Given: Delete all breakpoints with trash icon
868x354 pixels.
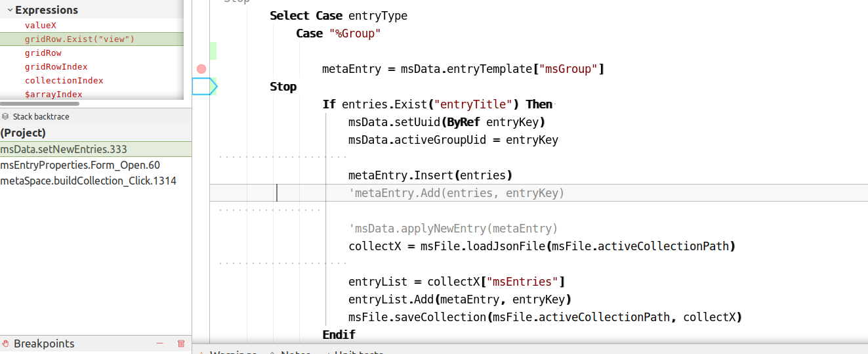Looking at the screenshot, I should (x=181, y=343).
